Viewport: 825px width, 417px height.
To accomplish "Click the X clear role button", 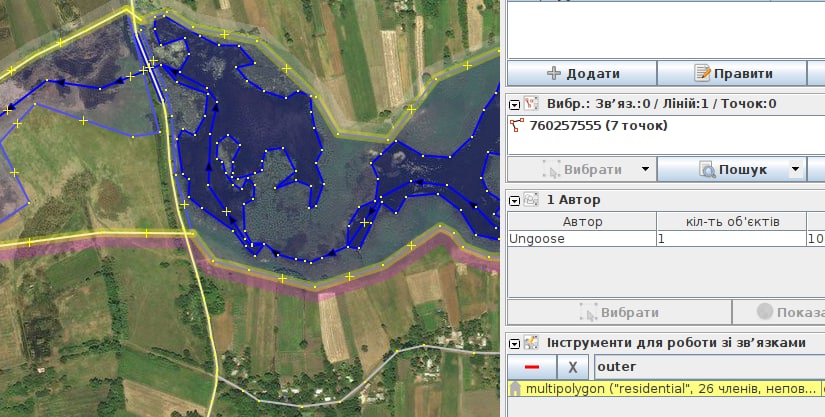I will point(573,367).
